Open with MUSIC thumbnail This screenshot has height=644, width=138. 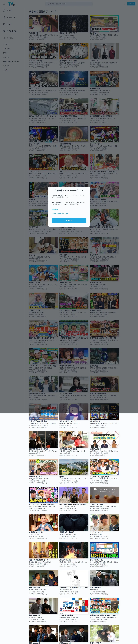(104, 412)
